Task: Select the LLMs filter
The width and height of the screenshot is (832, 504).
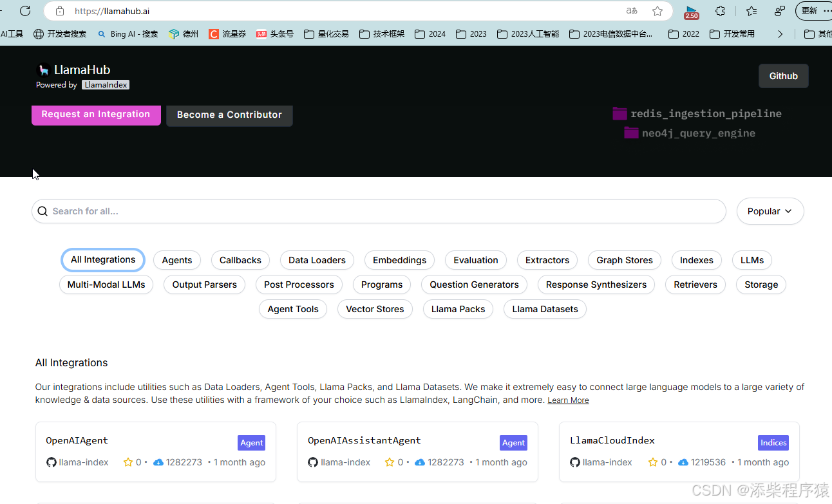Action: tap(752, 260)
